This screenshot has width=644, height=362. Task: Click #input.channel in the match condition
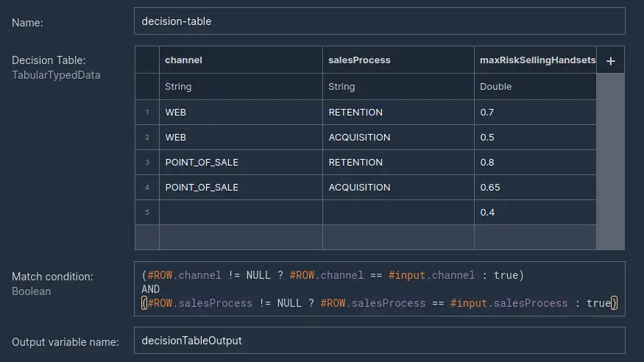[x=431, y=275]
